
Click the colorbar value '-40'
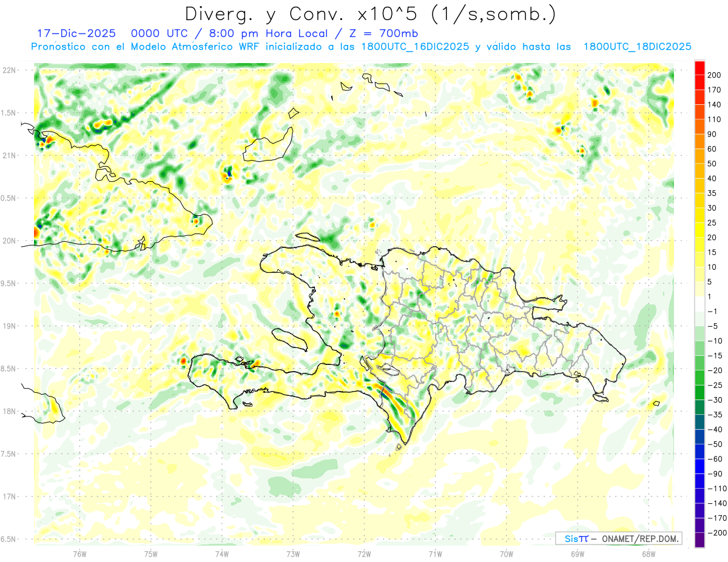[x=716, y=430]
